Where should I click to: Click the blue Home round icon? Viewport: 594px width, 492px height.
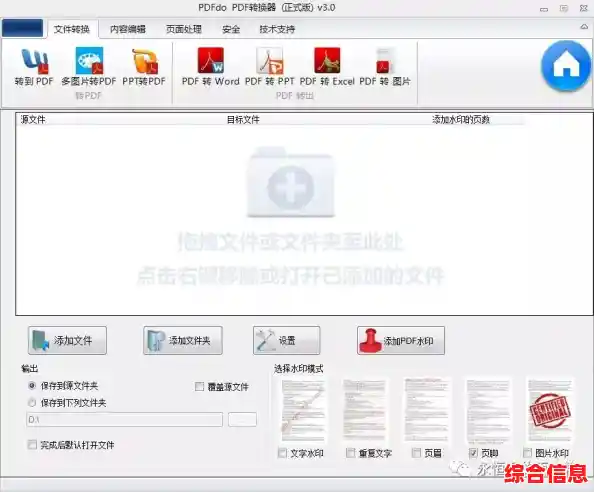pos(566,67)
